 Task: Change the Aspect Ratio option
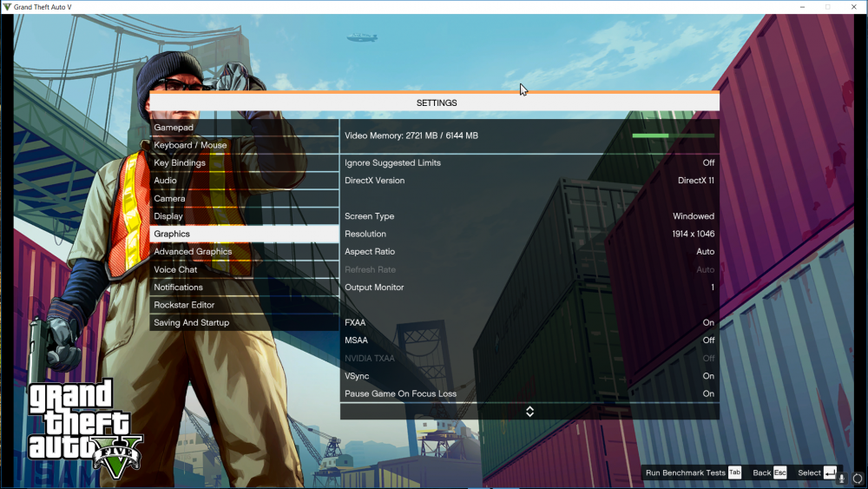pyautogui.click(x=529, y=251)
